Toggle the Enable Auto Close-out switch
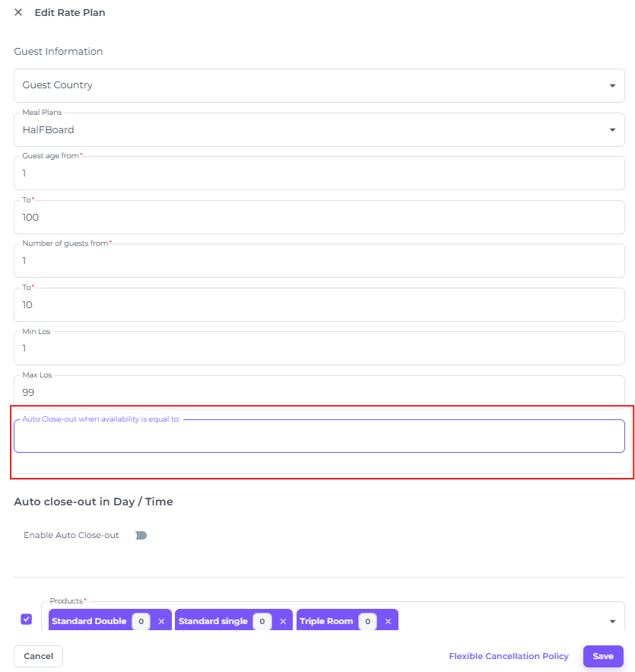The image size is (635, 672). [138, 535]
